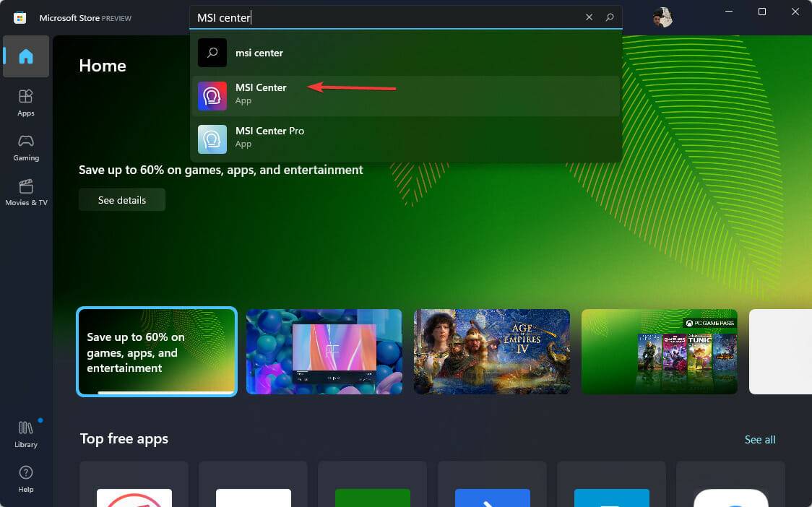The image size is (812, 507).
Task: Open Movies & TV section
Action: (x=26, y=193)
